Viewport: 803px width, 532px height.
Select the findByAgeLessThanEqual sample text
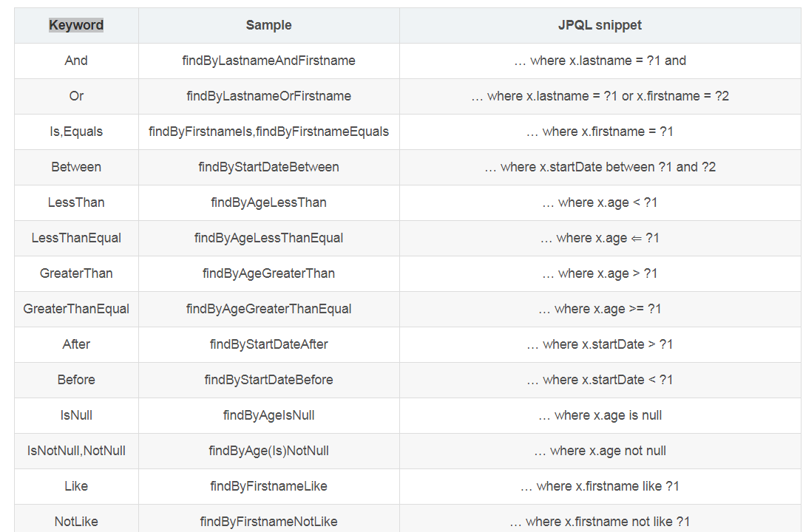coord(268,238)
